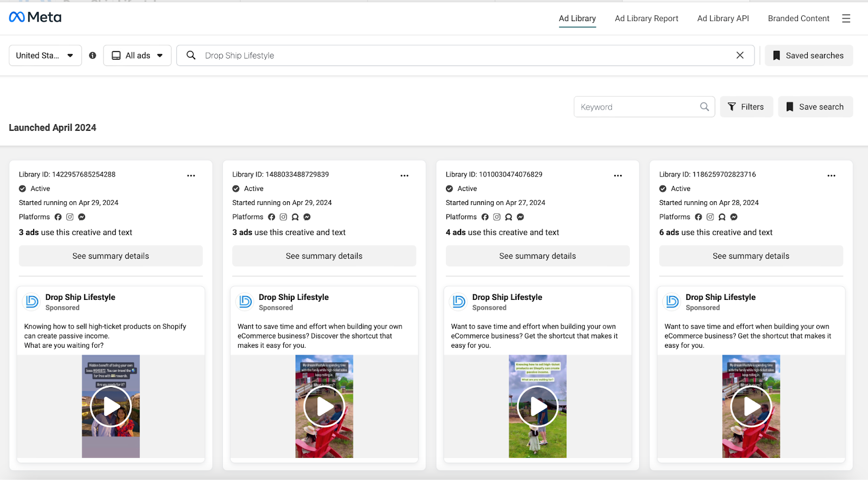This screenshot has width=868, height=480.
Task: Click Instagram platform icon on ad 1488033488729839
Action: click(283, 217)
